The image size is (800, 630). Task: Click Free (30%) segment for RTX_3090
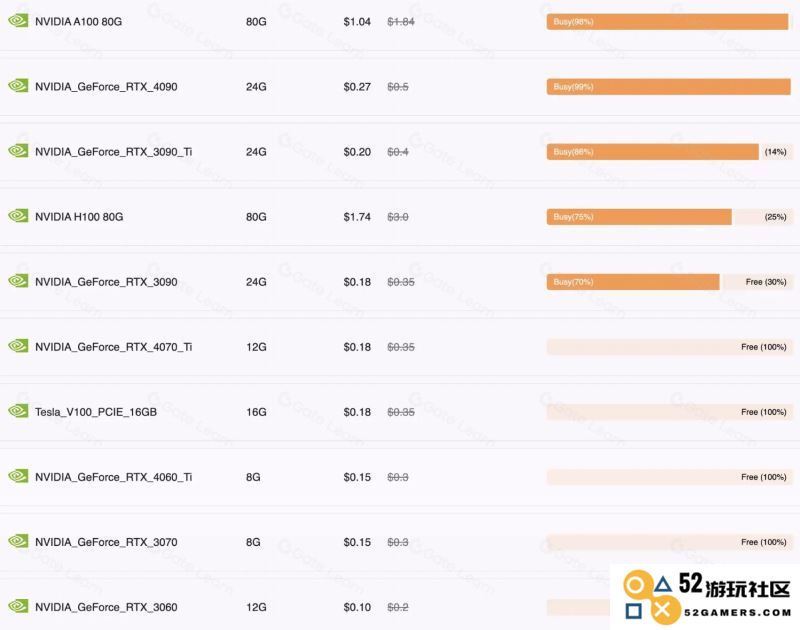click(757, 282)
